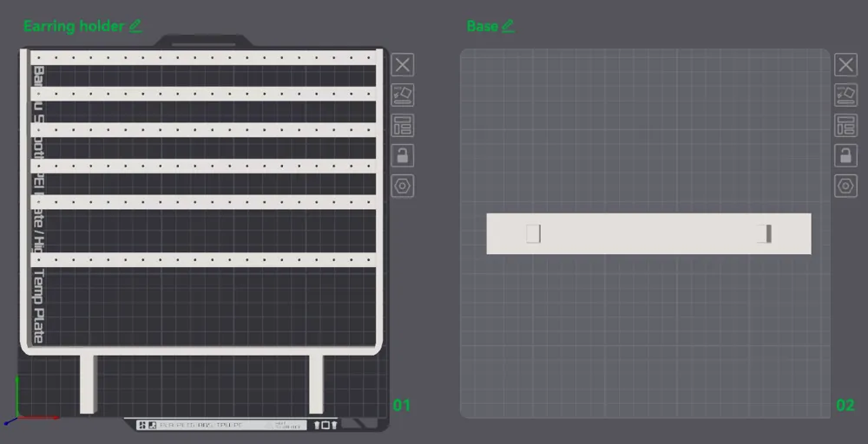Arrange objects on the Base plate
Screen dimensions: 868x444
tap(845, 126)
